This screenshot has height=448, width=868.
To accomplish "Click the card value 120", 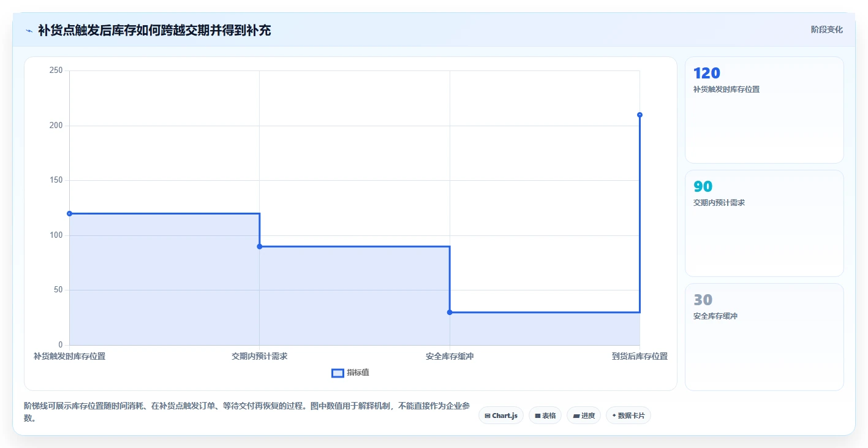I will pos(707,74).
